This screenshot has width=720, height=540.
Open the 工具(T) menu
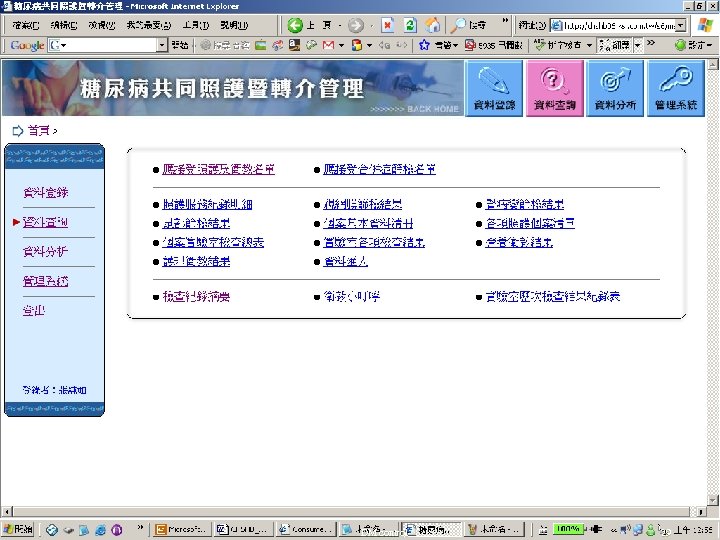[196, 25]
